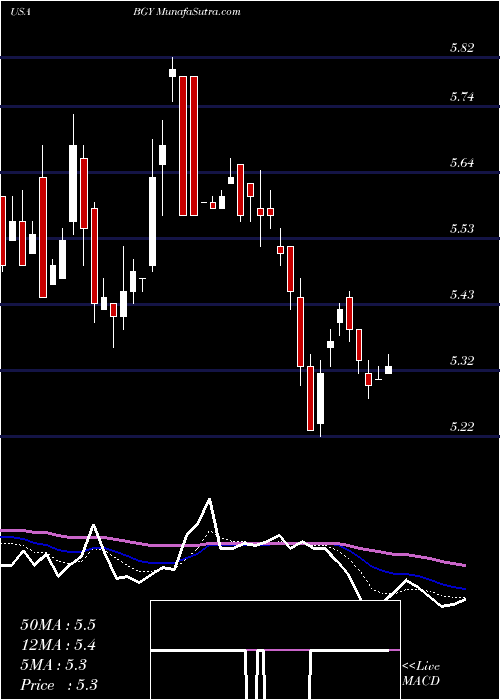Click the 50MA : 5.5 value
This screenshot has width=500, height=700.
(58, 625)
